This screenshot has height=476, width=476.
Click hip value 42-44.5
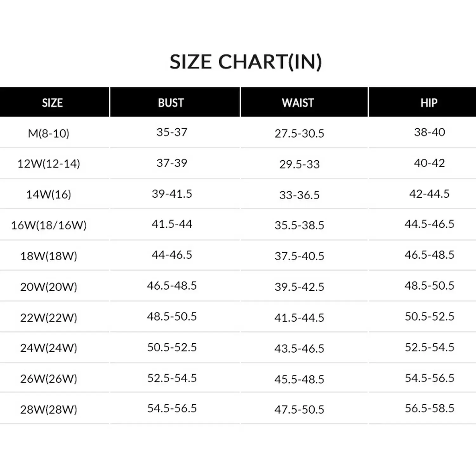click(x=429, y=194)
